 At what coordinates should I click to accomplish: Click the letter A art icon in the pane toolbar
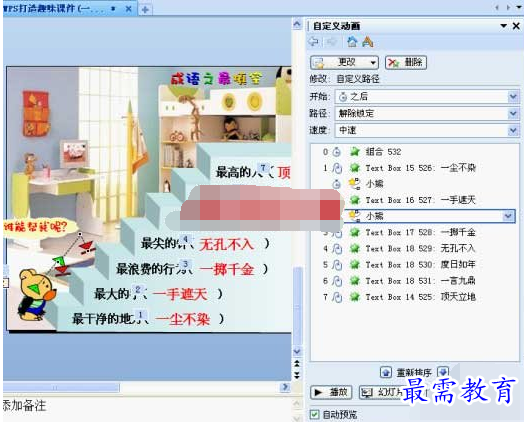[x=368, y=42]
